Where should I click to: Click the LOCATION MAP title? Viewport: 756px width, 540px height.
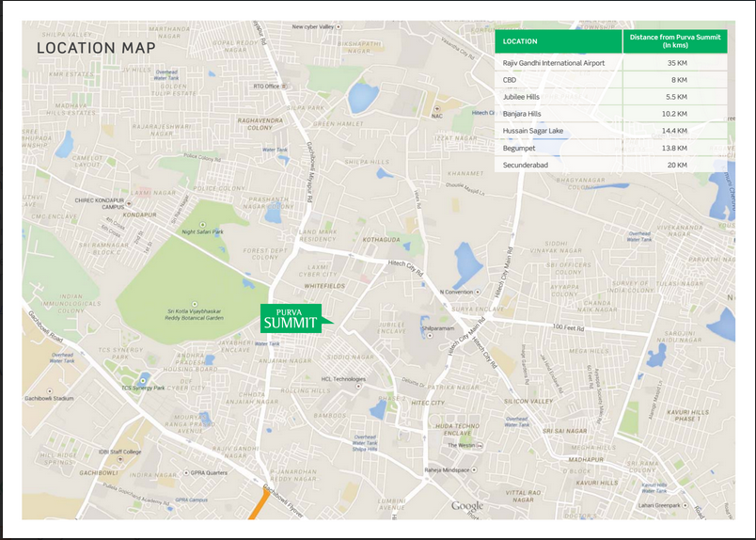coord(97,48)
